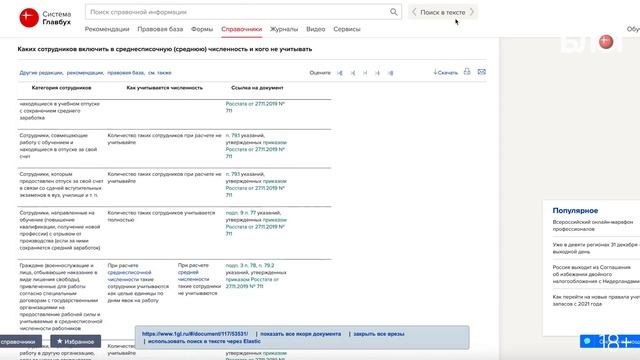This screenshot has width=640, height=360.
Task: Open приказом link in направленные на обучение row
Action: coord(275,220)
